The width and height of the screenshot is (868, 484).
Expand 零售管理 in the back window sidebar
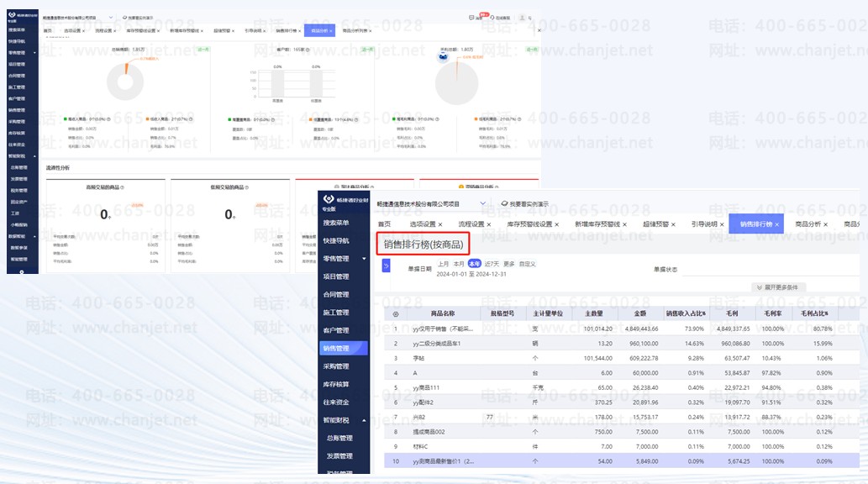coord(34,53)
